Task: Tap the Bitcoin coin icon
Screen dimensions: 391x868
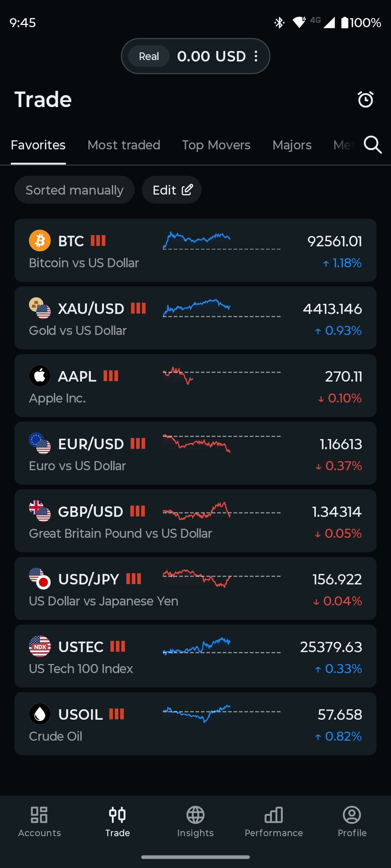Action: [x=40, y=241]
